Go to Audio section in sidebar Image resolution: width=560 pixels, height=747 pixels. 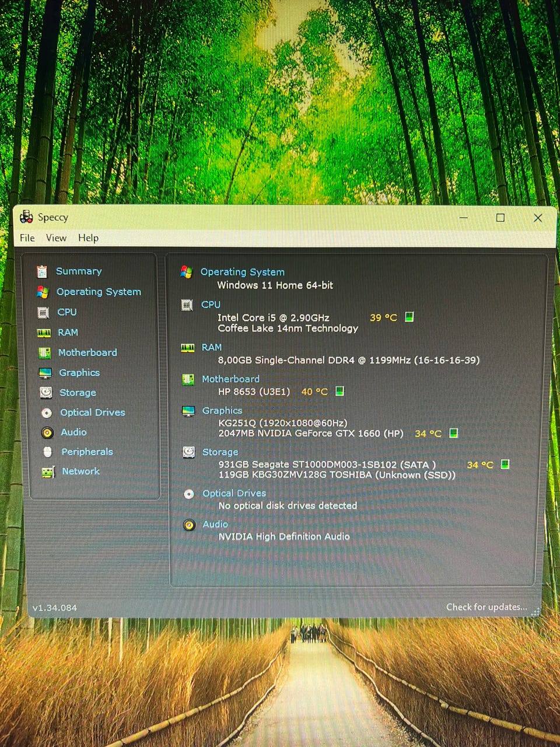pyautogui.click(x=73, y=432)
